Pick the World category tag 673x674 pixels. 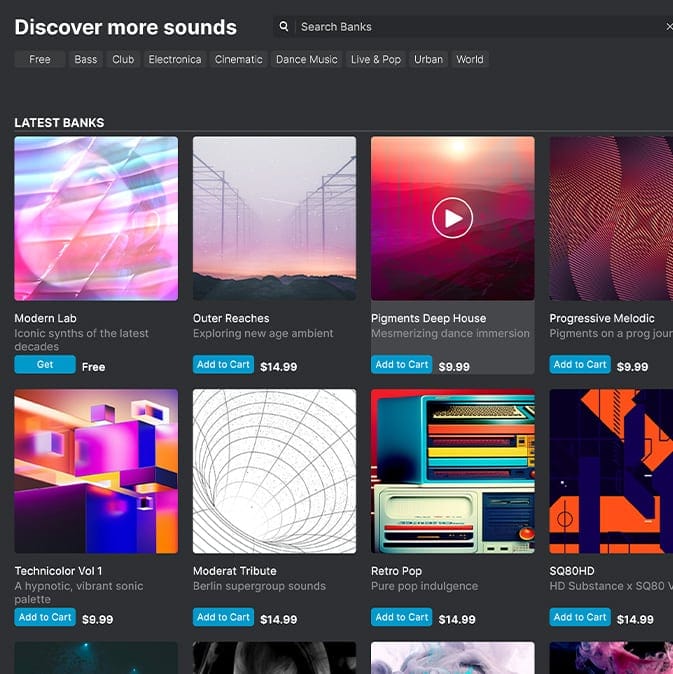click(x=470, y=60)
